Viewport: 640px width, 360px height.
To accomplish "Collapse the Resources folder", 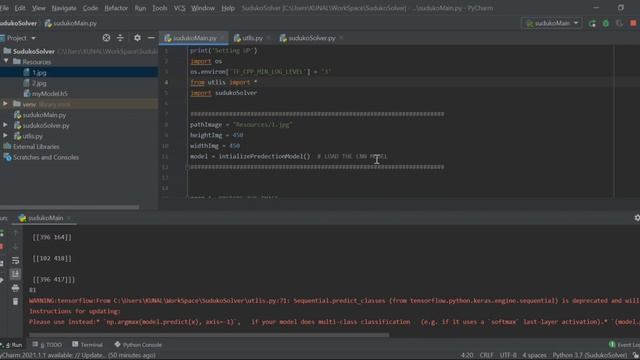I will 6,62.
